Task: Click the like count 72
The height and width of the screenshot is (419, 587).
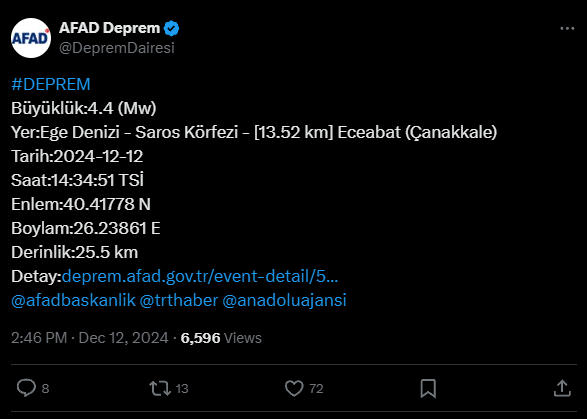Action: tap(316, 389)
